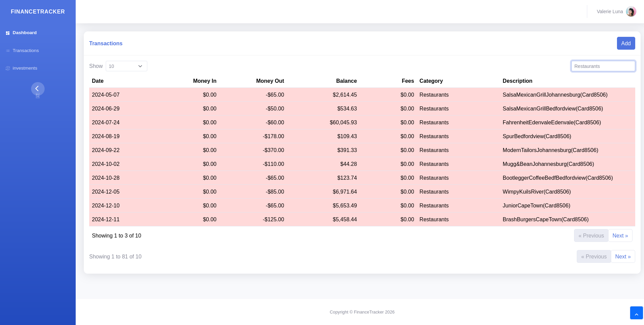This screenshot has height=325, width=644.
Task: Focus the search field containing Restaurants
Action: point(603,66)
